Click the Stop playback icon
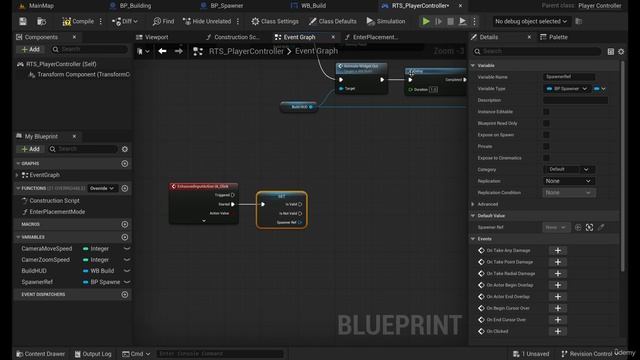This screenshot has height=360, width=640. point(450,21)
